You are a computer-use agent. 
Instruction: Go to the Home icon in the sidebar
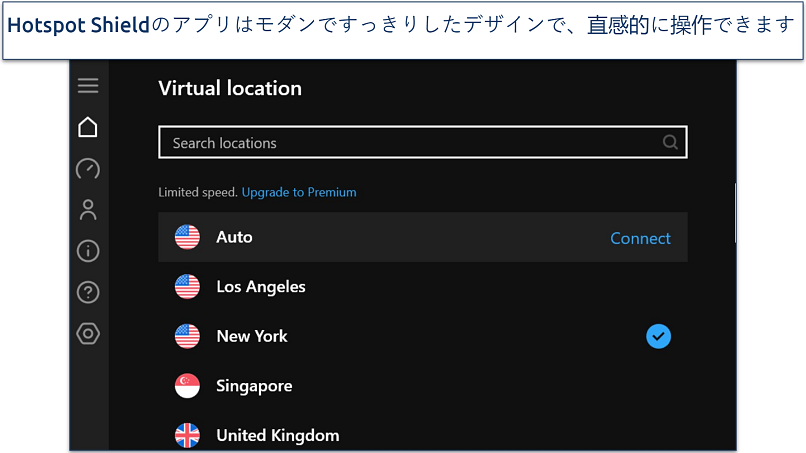click(88, 127)
